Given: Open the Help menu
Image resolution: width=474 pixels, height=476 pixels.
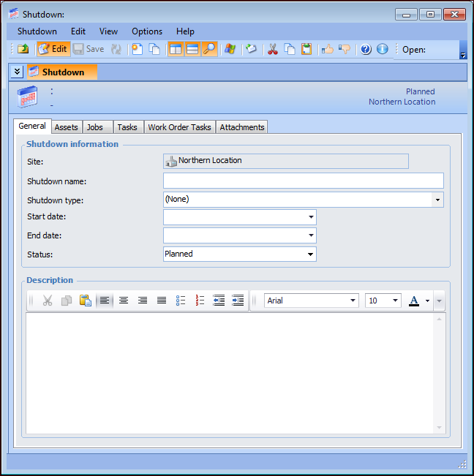Looking at the screenshot, I should coord(185,31).
